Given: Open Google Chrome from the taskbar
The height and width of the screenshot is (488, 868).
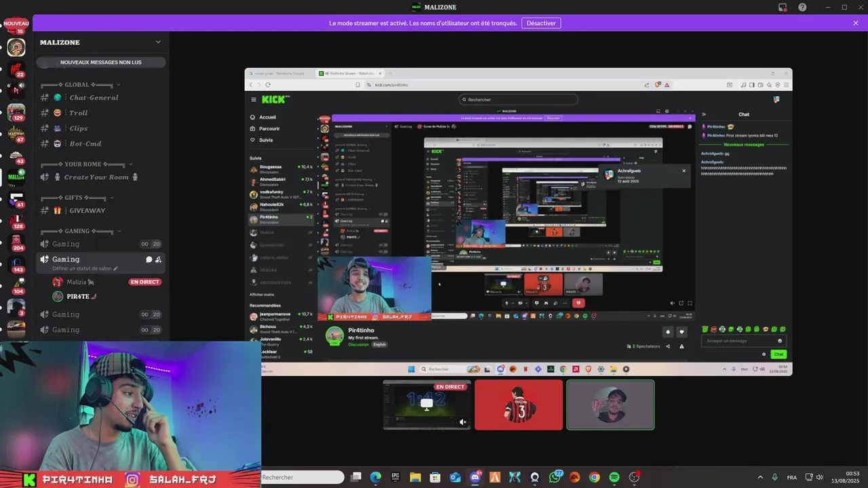Looking at the screenshot, I should pyautogui.click(x=594, y=477).
